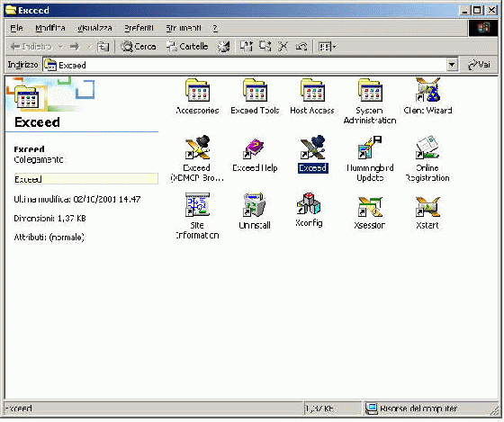Open the Preferiti menu
This screenshot has width=504, height=422.
[x=139, y=28]
